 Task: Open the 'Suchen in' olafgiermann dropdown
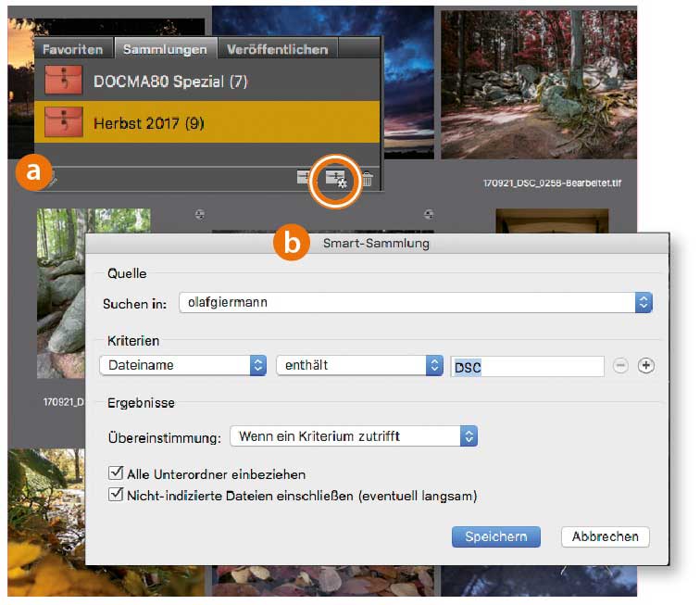pyautogui.click(x=416, y=302)
